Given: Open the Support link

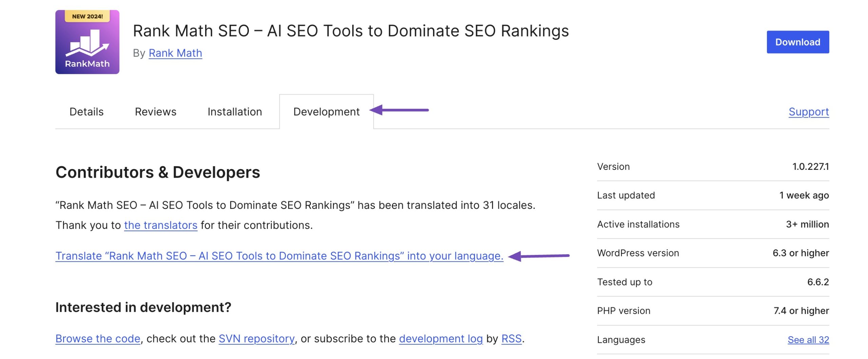Looking at the screenshot, I should (808, 112).
